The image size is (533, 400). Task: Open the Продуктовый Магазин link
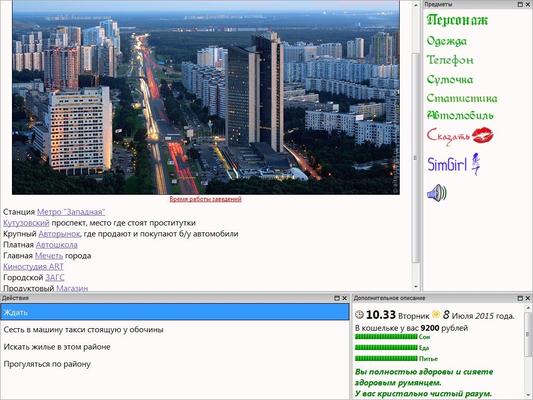point(72,288)
